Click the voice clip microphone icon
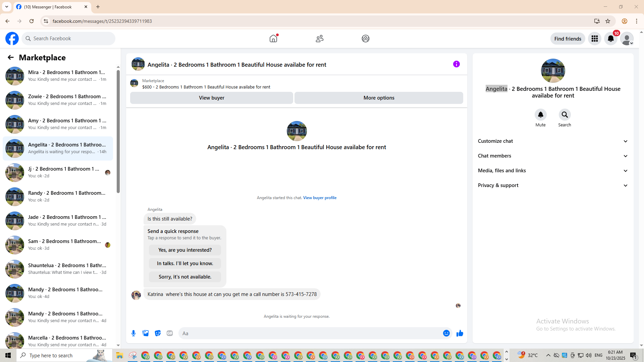Viewport: 644px width, 362px height. (x=133, y=333)
